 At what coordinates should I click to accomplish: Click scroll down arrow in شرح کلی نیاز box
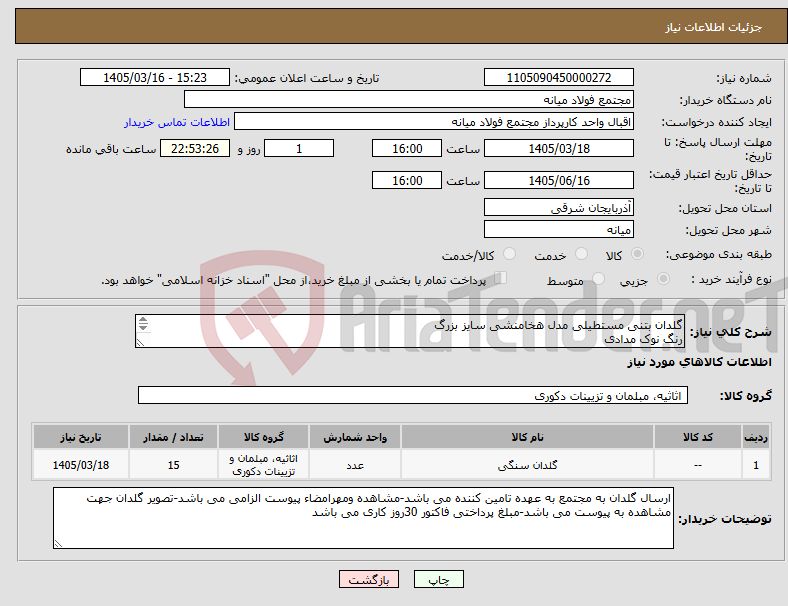[143, 327]
